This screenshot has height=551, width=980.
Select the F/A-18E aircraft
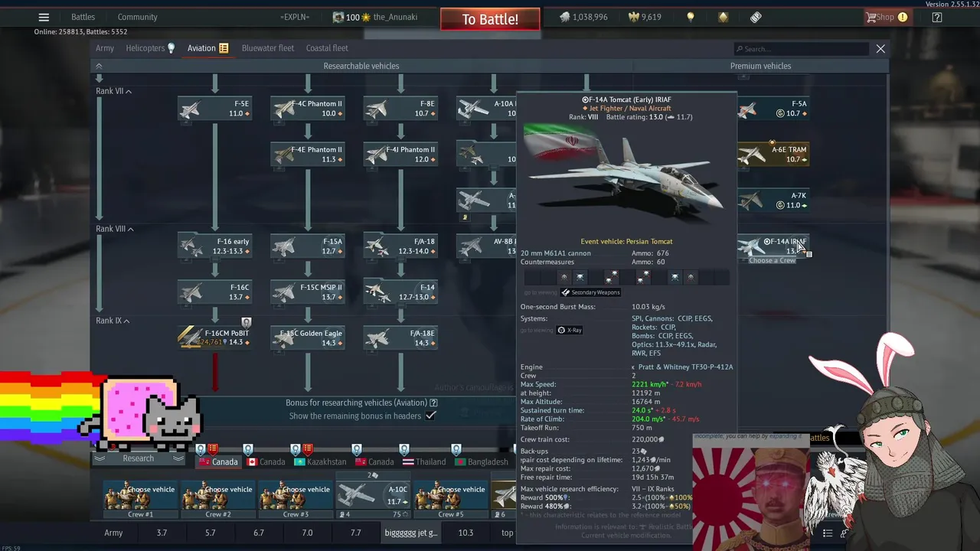(x=400, y=337)
